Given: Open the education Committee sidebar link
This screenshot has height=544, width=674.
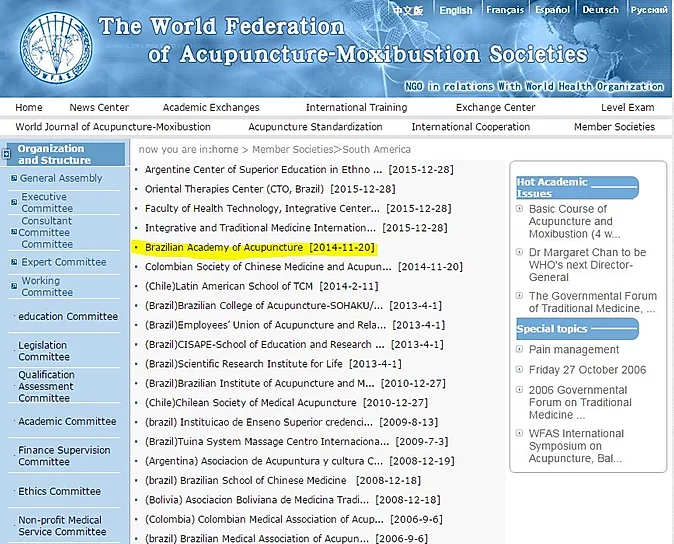Looking at the screenshot, I should (x=68, y=316).
